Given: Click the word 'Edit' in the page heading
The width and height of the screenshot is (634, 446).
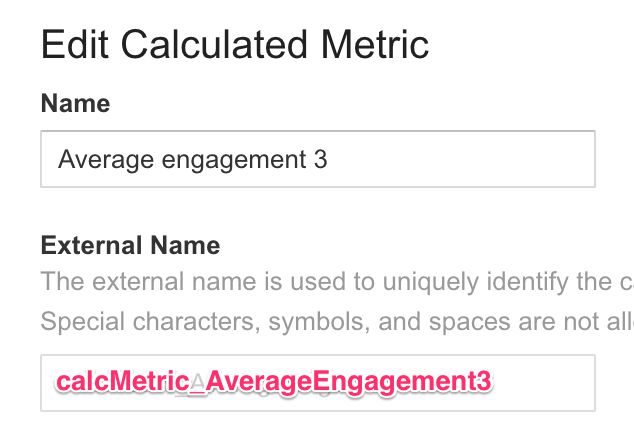Looking at the screenshot, I should [x=74, y=44].
